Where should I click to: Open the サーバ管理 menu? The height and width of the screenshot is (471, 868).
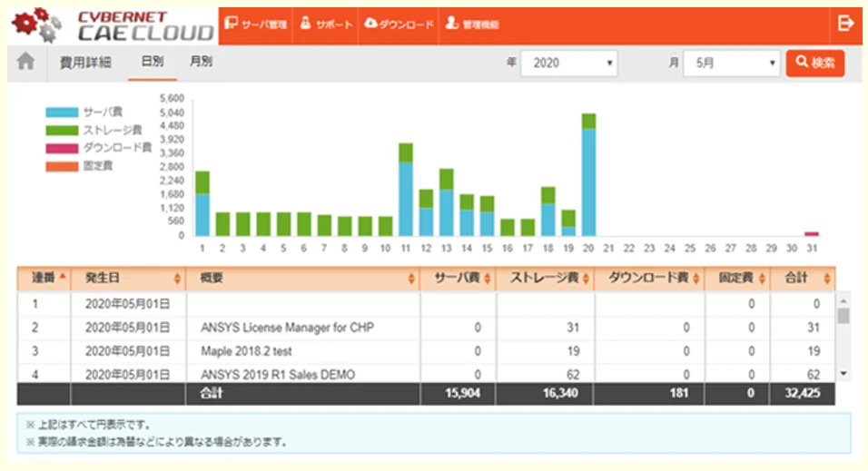click(255, 25)
